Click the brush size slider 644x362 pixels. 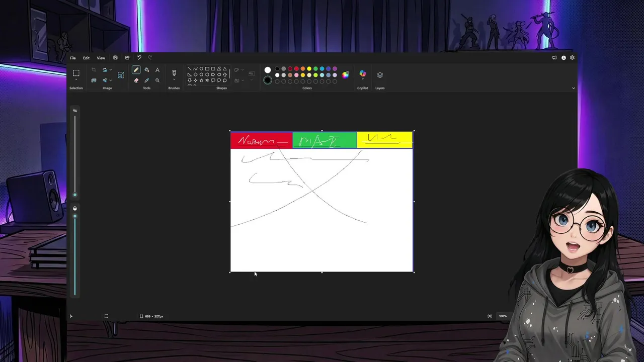[75, 155]
